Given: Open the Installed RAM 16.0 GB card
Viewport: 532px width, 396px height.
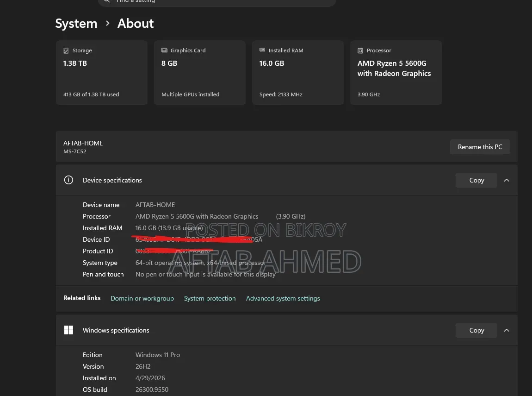Looking at the screenshot, I should pos(298,73).
